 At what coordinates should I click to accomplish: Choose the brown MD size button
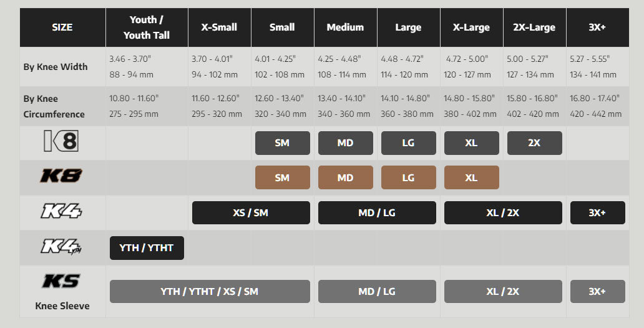pos(345,177)
